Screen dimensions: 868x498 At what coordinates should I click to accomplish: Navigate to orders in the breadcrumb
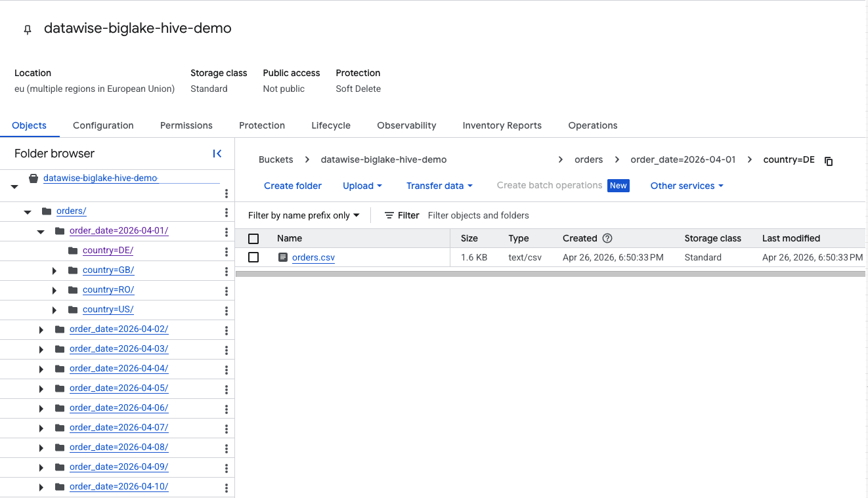tap(588, 159)
